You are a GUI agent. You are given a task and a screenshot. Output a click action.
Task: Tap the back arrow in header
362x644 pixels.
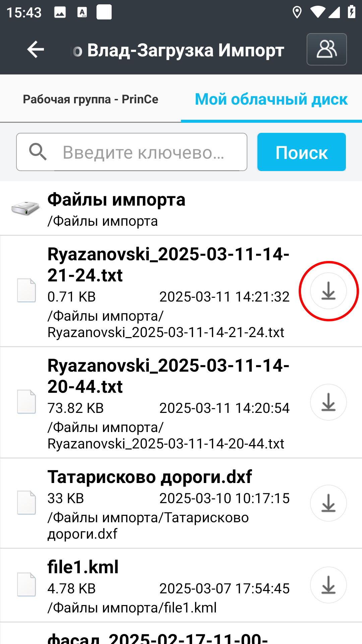pos(36,50)
